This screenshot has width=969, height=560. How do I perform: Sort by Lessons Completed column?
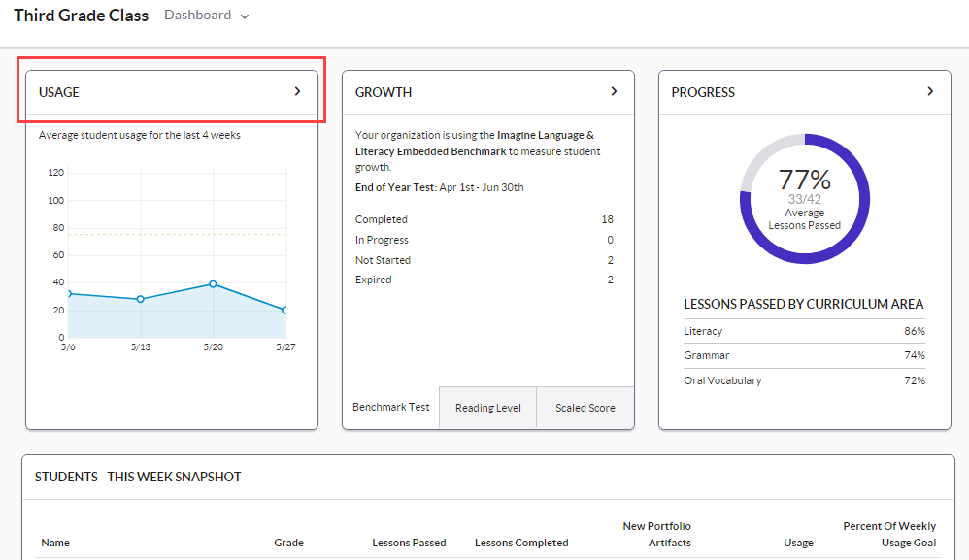(521, 543)
